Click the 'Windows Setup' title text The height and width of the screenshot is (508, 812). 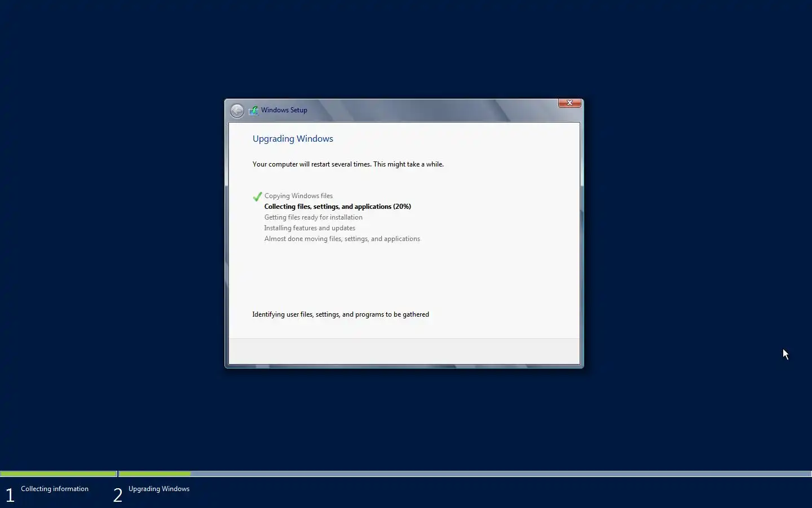(284, 110)
